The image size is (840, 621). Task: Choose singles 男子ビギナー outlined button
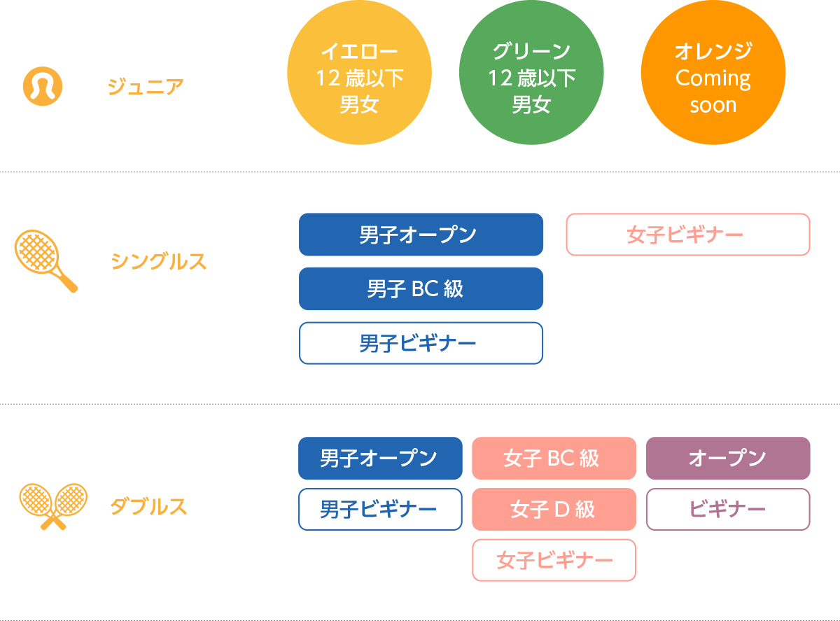(421, 343)
